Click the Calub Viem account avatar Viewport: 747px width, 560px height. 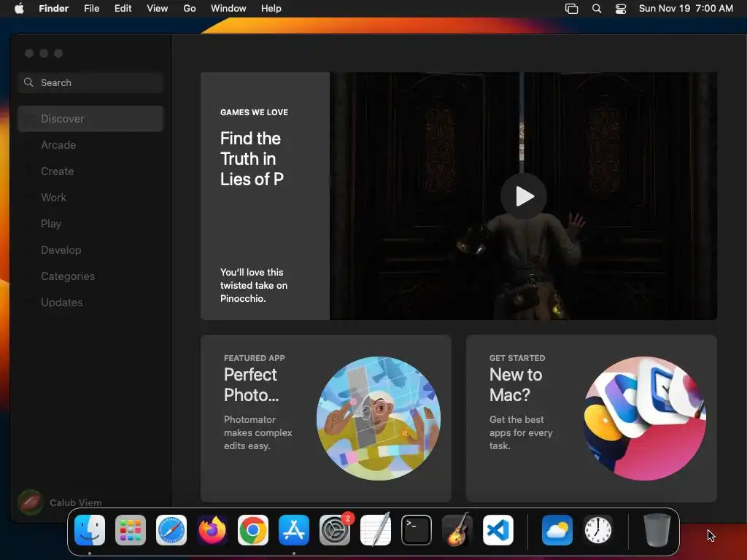[31, 502]
